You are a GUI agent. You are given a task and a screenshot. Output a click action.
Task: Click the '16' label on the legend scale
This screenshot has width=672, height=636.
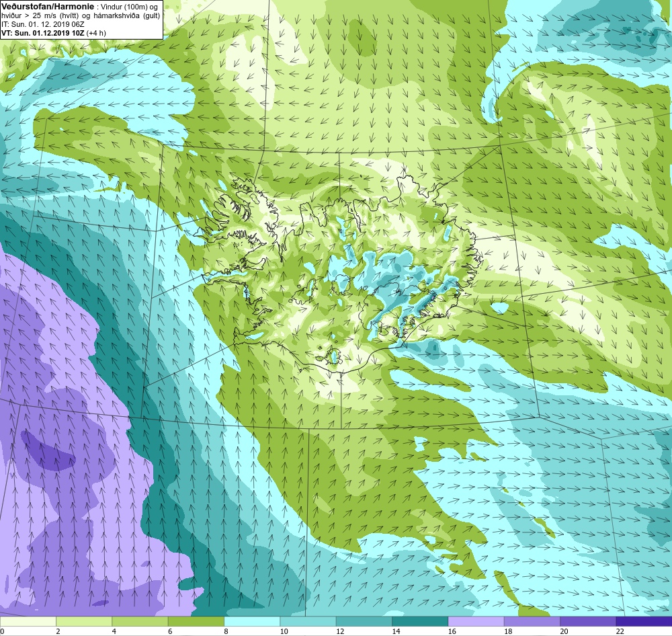[x=452, y=631]
